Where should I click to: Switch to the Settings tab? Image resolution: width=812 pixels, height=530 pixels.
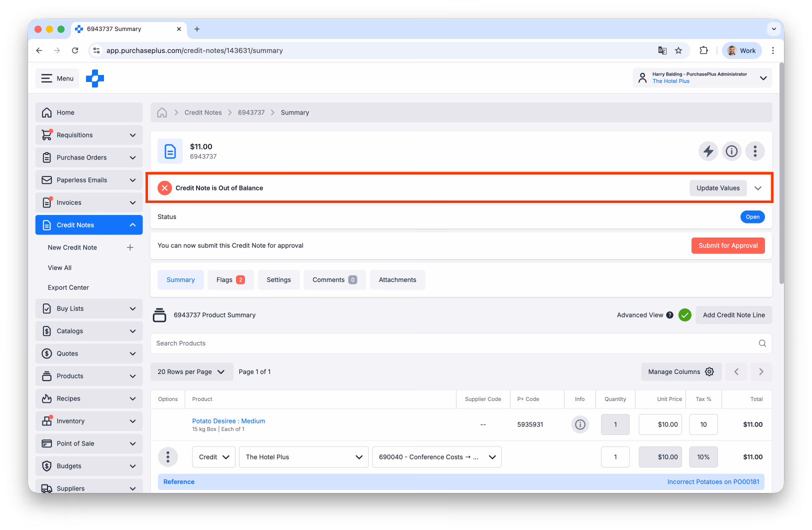[x=278, y=280]
